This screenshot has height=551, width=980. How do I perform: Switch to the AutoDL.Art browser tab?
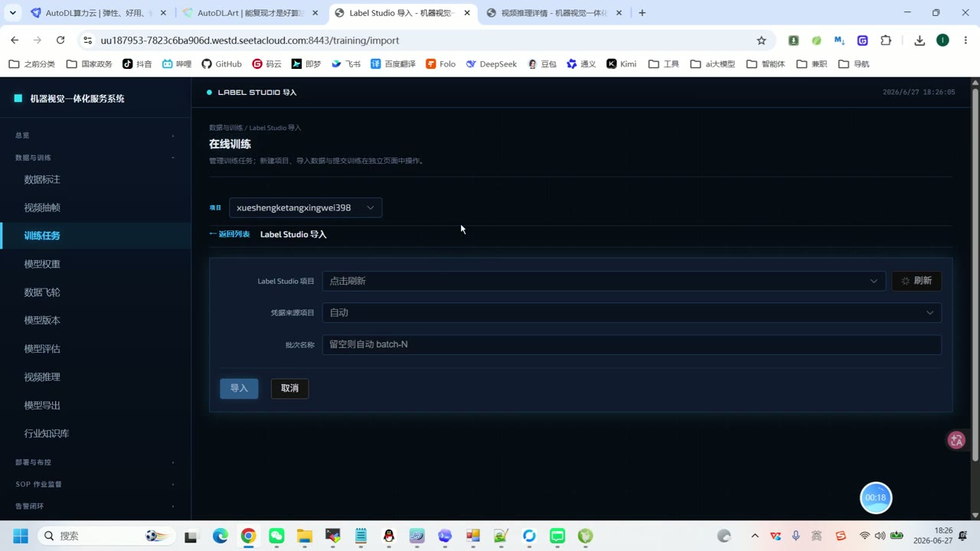pos(250,13)
